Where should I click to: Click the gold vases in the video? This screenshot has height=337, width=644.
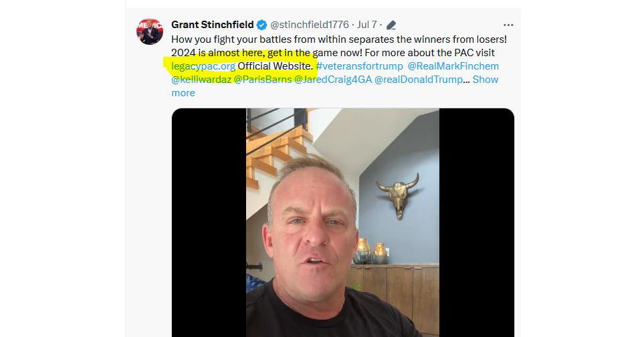coord(372,251)
